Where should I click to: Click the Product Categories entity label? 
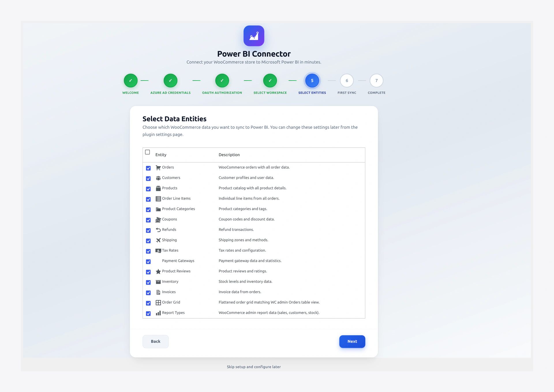tap(178, 209)
